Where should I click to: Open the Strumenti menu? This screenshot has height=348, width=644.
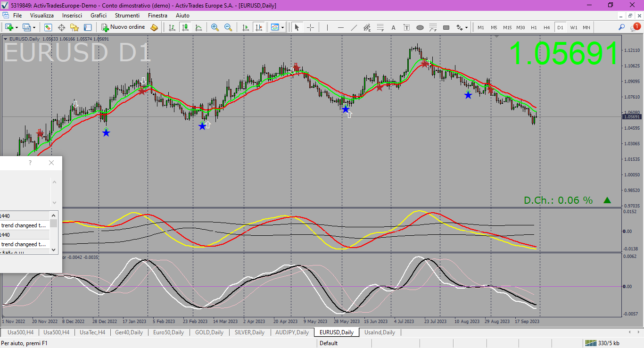pyautogui.click(x=127, y=16)
